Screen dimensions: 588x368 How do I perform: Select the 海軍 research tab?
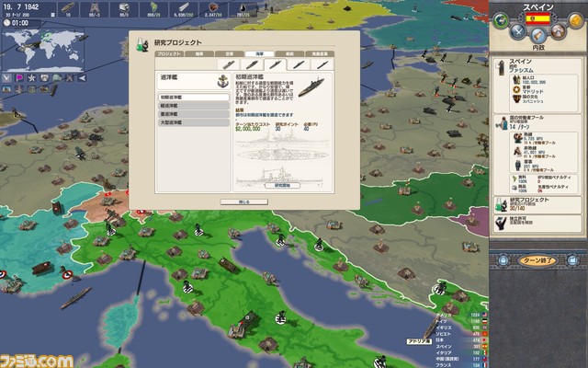coord(259,54)
